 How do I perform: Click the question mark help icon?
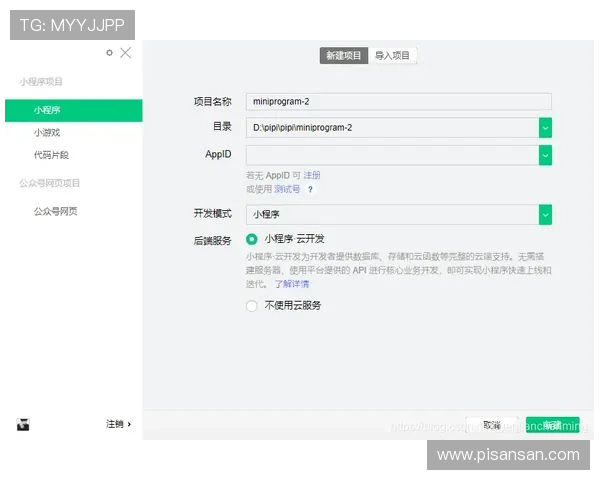(310, 189)
